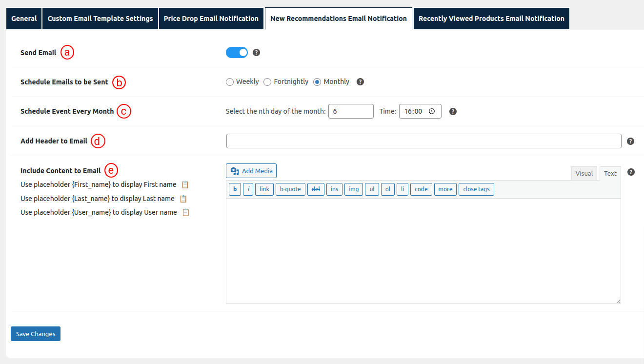Image resolution: width=644 pixels, height=364 pixels.
Task: Click help icon next to Time field
Action: (x=453, y=112)
